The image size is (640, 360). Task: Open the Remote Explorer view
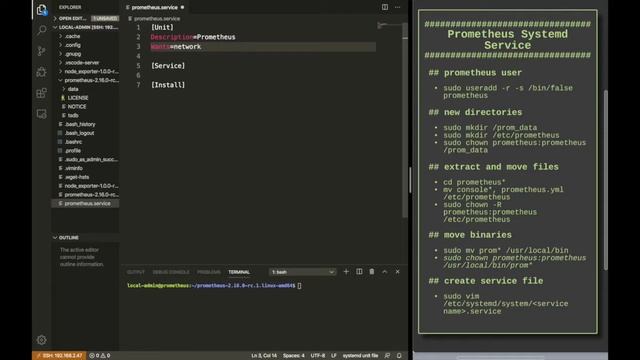42,114
